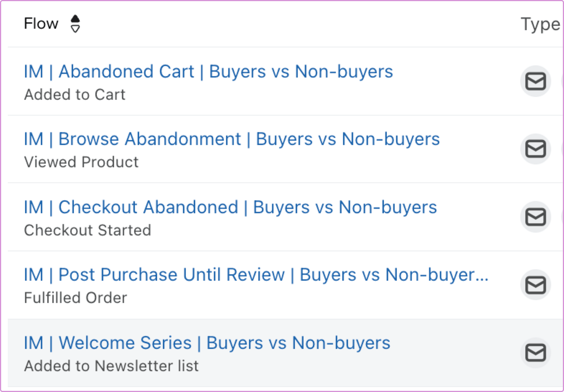This screenshot has width=564, height=392.
Task: Select the Checkout Abandoned email type icon
Action: (535, 217)
